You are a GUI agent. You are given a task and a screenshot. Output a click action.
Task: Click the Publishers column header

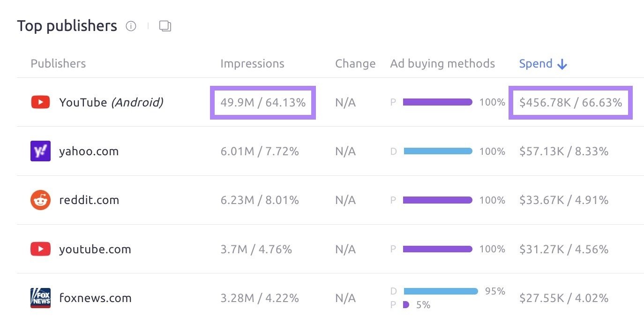[58, 63]
